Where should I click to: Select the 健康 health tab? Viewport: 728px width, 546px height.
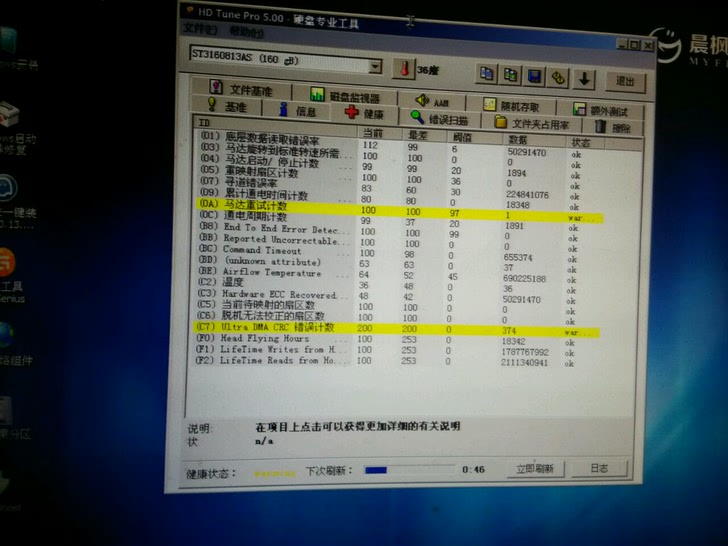coord(365,113)
